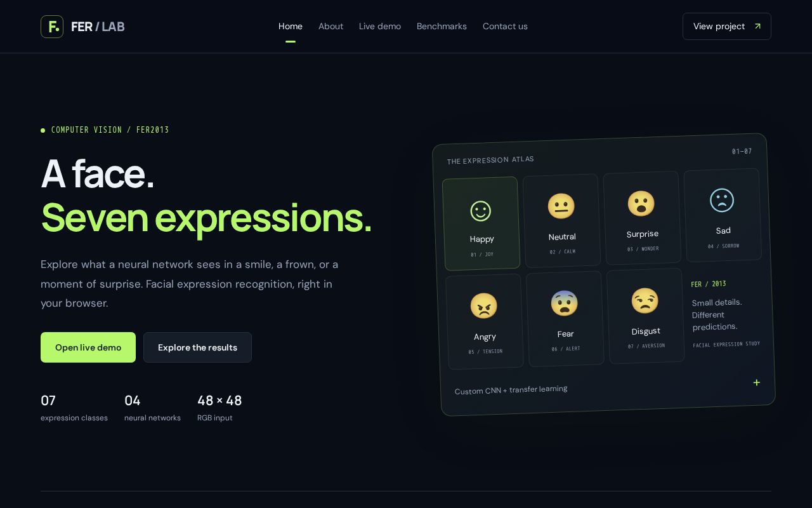Click the '07' expression classes stat

tap(48, 401)
